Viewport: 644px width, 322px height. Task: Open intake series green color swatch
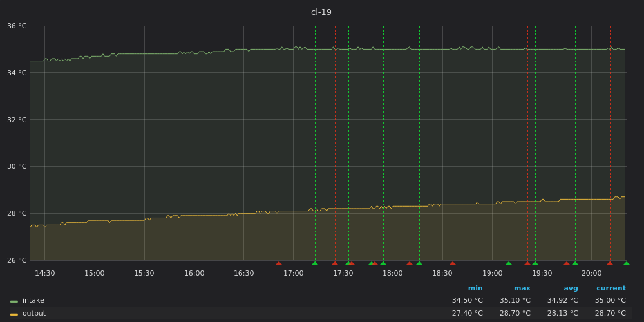(x=14, y=301)
